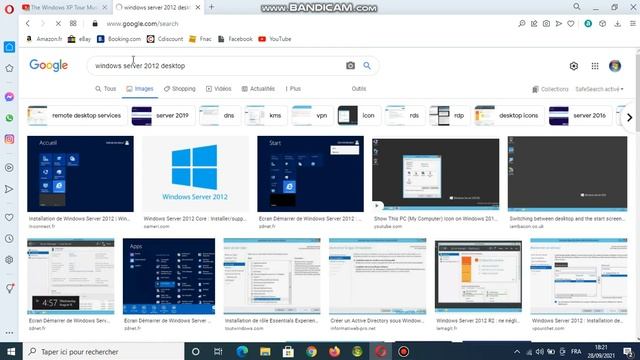The height and width of the screenshot is (360, 640).
Task: Open the SafeSearch activé dropdown
Action: click(600, 89)
